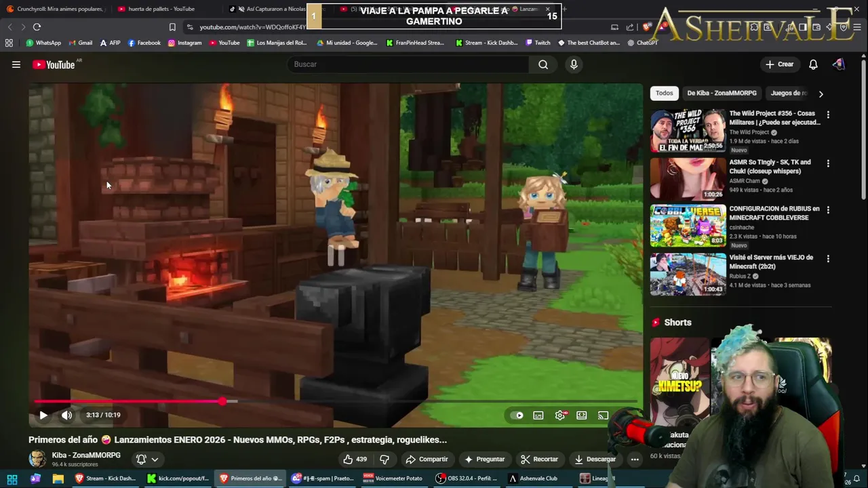
Task: Open the Configuracion de Rubius Cobbleverse video
Action: [688, 226]
